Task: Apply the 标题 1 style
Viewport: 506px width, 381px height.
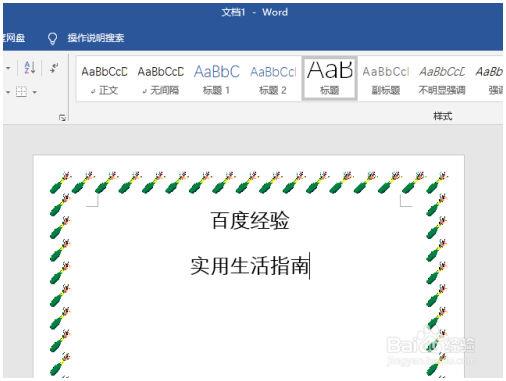Action: click(x=217, y=80)
